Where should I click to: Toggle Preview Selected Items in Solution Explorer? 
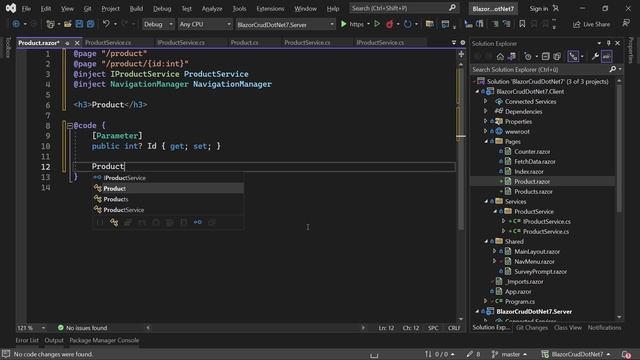pyautogui.click(x=607, y=56)
